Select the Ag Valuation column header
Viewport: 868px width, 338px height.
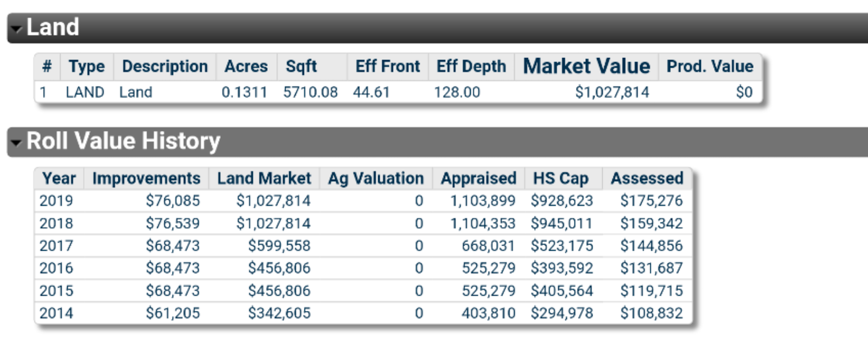376,178
